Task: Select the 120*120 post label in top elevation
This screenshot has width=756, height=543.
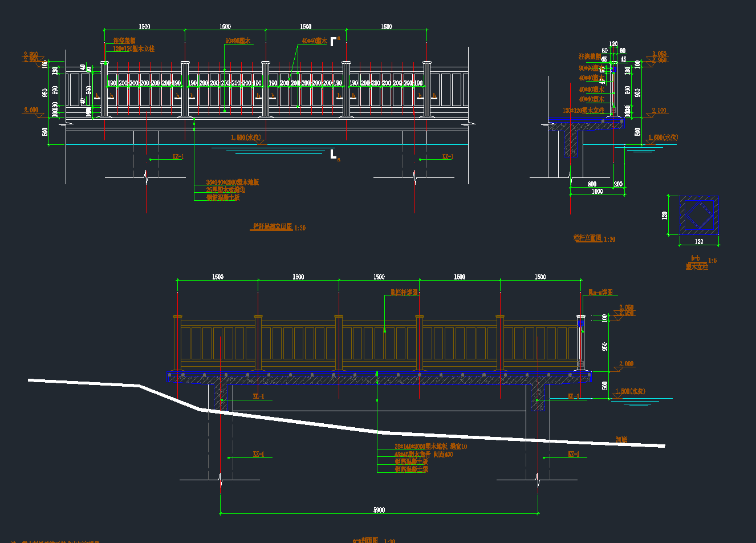Action: (x=133, y=49)
